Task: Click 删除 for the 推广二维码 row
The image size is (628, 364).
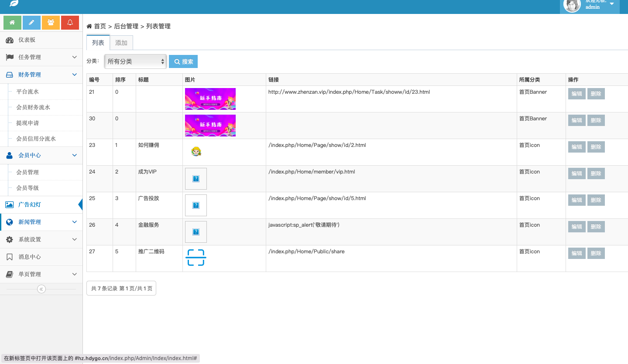Action: point(596,253)
